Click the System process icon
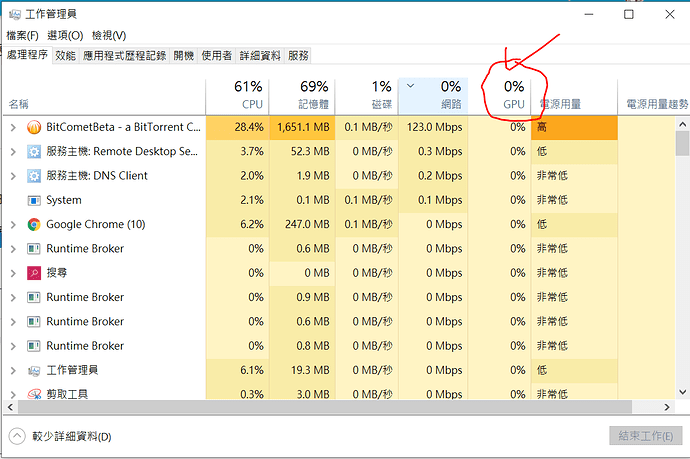Image resolution: width=690 pixels, height=459 pixels. point(33,200)
